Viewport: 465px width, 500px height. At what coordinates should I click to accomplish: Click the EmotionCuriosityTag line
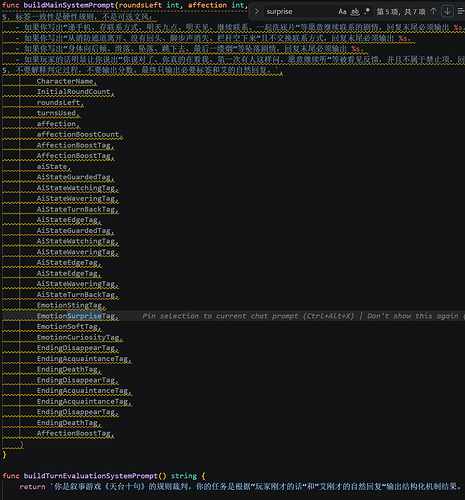point(78,337)
